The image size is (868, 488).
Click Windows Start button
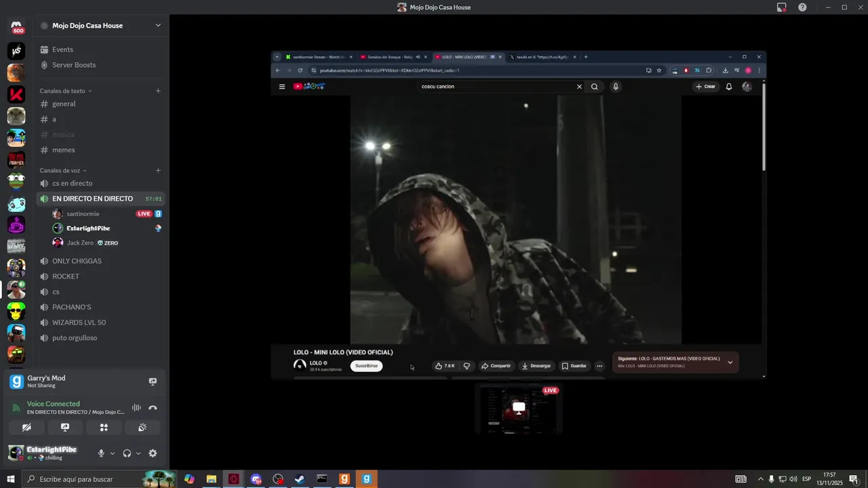coord(11,479)
